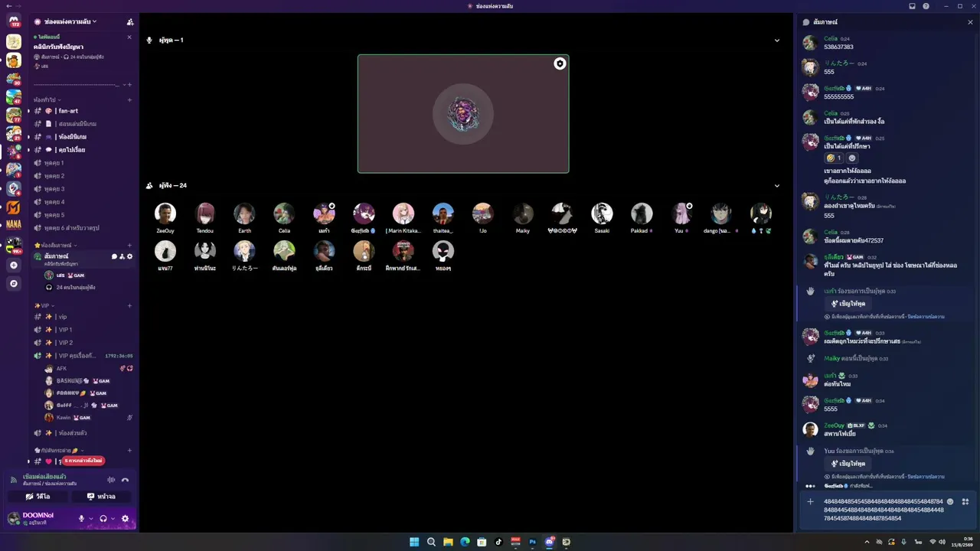
Task: Toggle the วิดีโอ camera button
Action: pyautogui.click(x=38, y=497)
